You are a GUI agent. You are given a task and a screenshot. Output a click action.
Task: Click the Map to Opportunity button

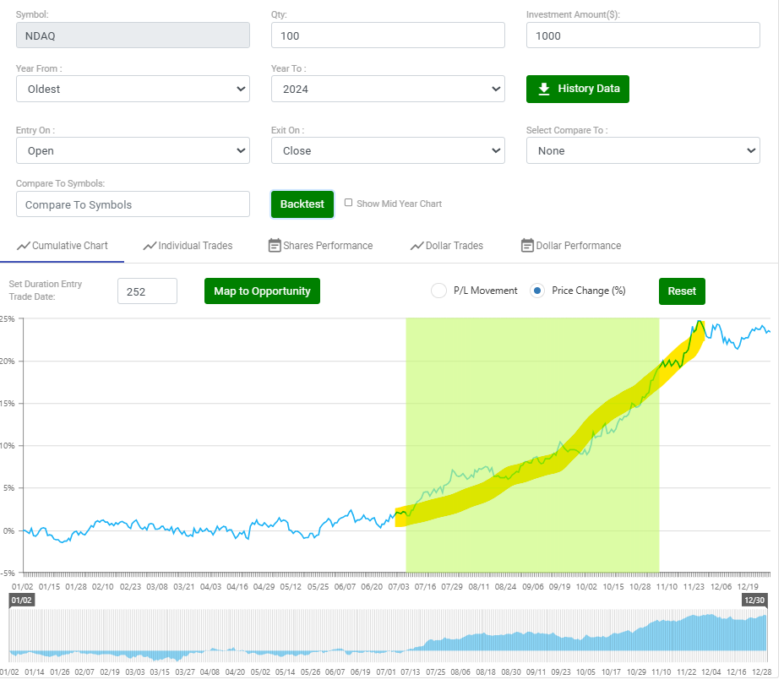click(x=264, y=293)
